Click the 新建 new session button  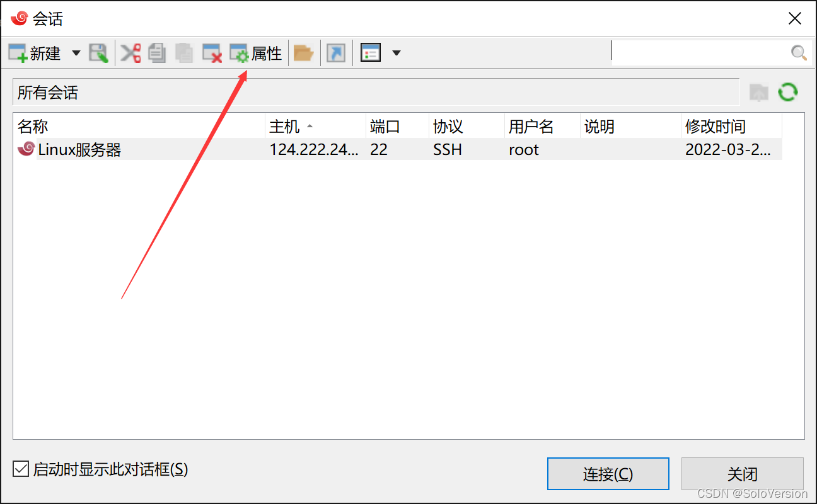tap(35, 54)
